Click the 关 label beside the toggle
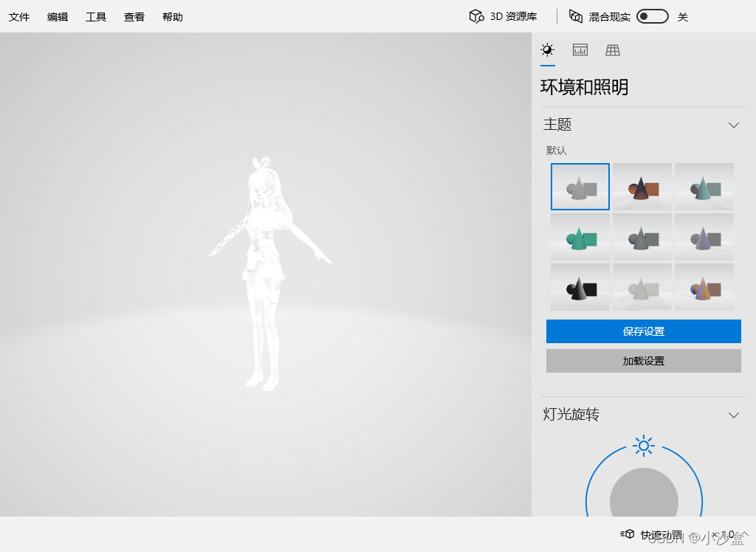The image size is (756, 552). 683,18
